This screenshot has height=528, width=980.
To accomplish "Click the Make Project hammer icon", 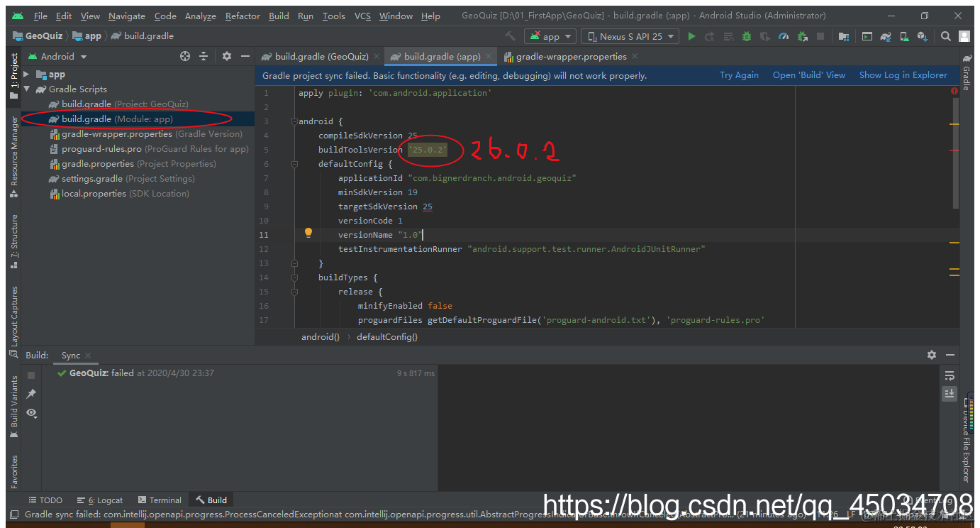I will [510, 36].
